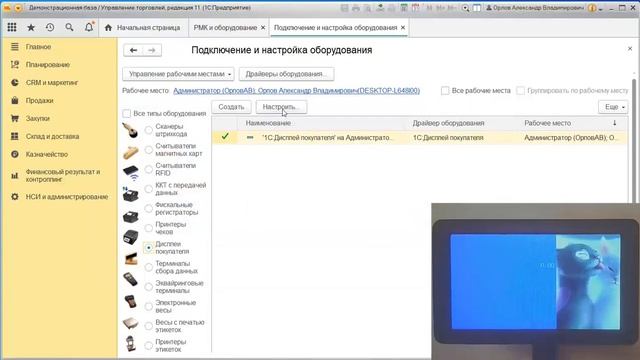Screen dimensions: 640x360
Task: Open the Администратор (ОрловАВ) workplace link
Action: (296, 91)
